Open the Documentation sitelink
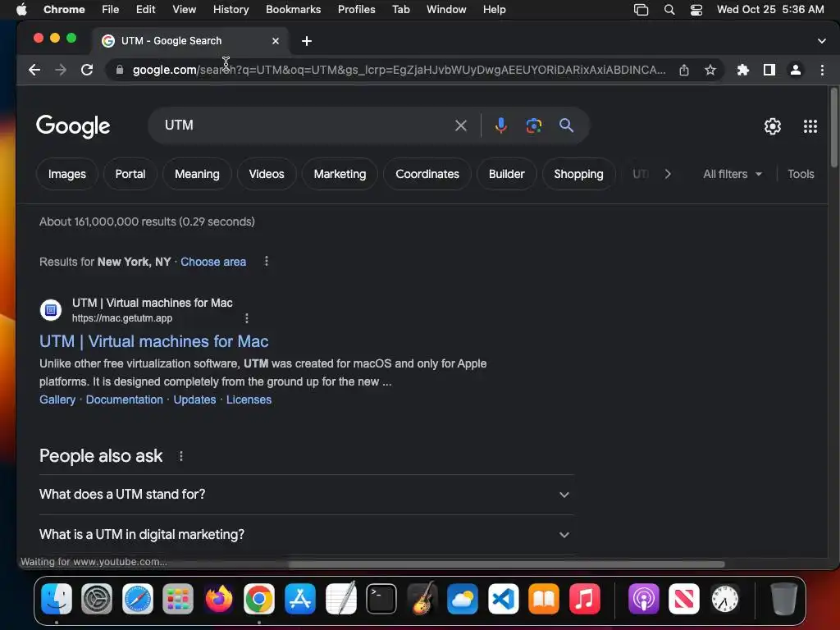The width and height of the screenshot is (840, 630). click(125, 399)
